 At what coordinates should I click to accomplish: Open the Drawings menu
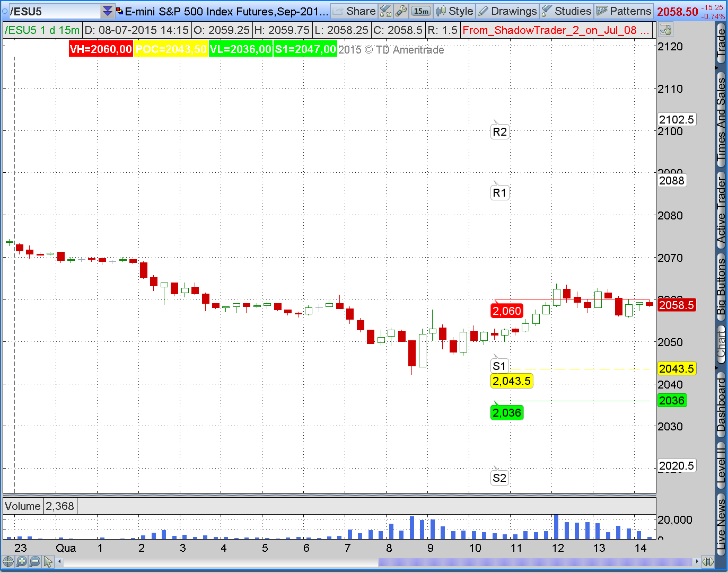(x=507, y=11)
